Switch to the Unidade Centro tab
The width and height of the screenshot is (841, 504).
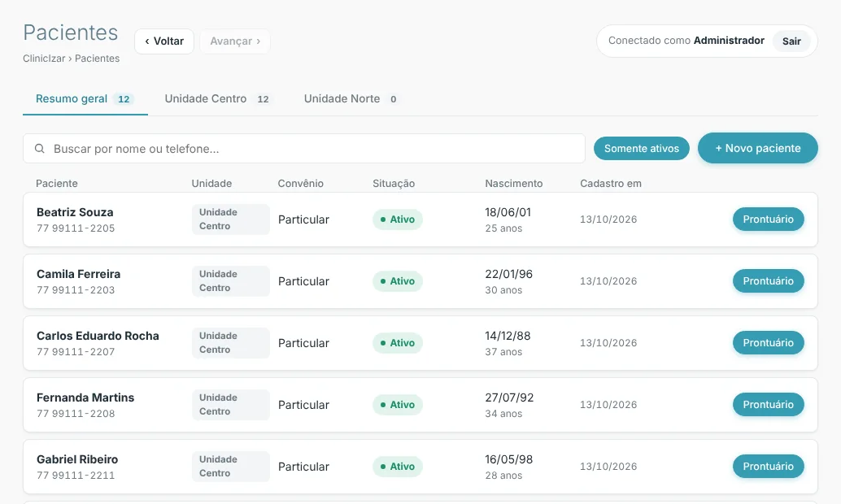click(217, 99)
